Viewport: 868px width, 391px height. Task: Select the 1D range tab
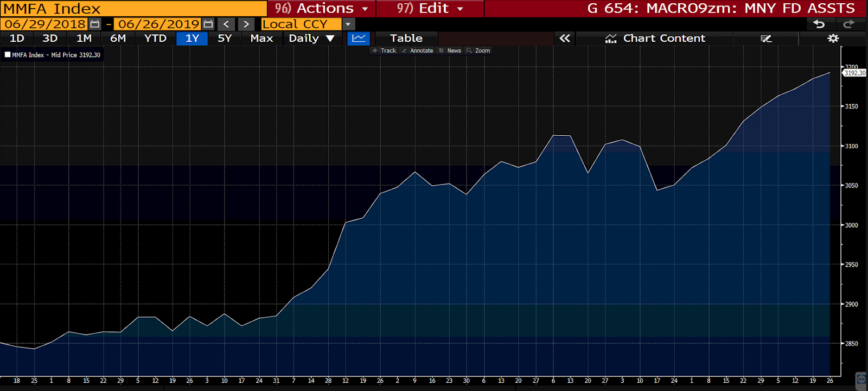pyautogui.click(x=17, y=38)
